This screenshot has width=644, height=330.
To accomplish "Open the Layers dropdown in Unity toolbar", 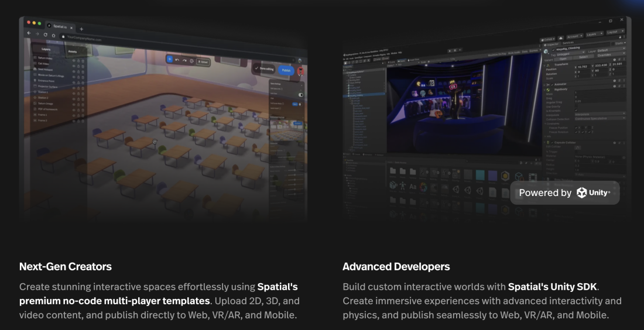I will (595, 34).
